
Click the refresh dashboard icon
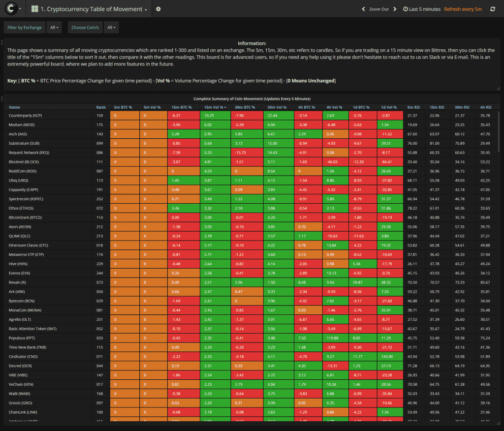coord(493,9)
